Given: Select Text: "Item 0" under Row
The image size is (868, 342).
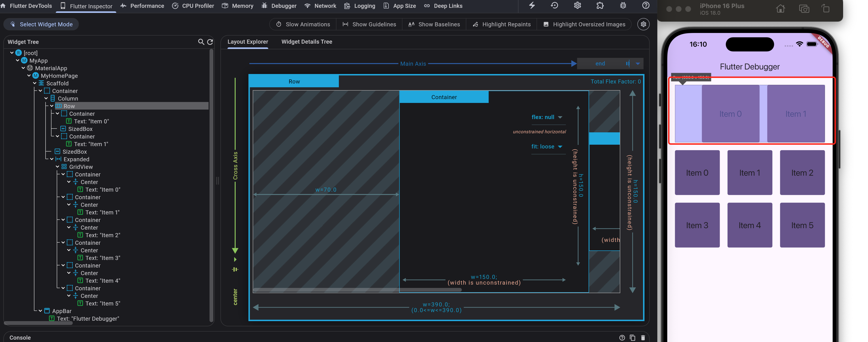Looking at the screenshot, I should (88, 121).
